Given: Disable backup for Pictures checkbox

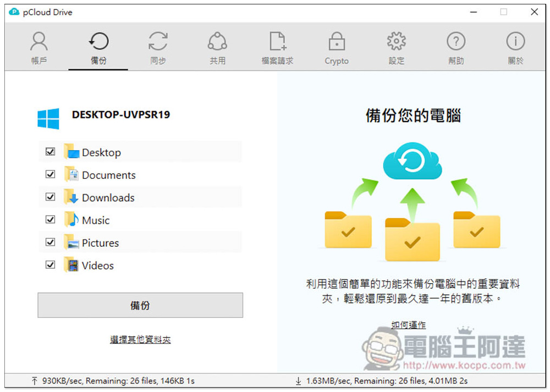Looking at the screenshot, I should pyautogui.click(x=51, y=242).
